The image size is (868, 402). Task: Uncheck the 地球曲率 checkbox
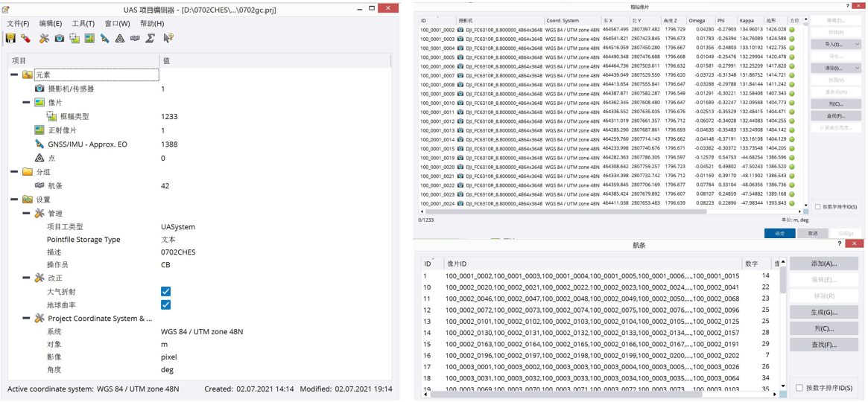(165, 304)
